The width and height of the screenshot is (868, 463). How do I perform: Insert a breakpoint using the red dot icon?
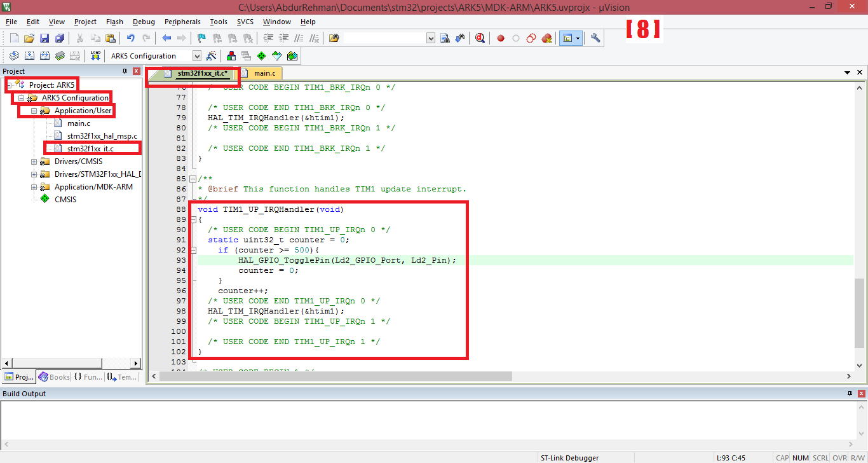coord(501,38)
